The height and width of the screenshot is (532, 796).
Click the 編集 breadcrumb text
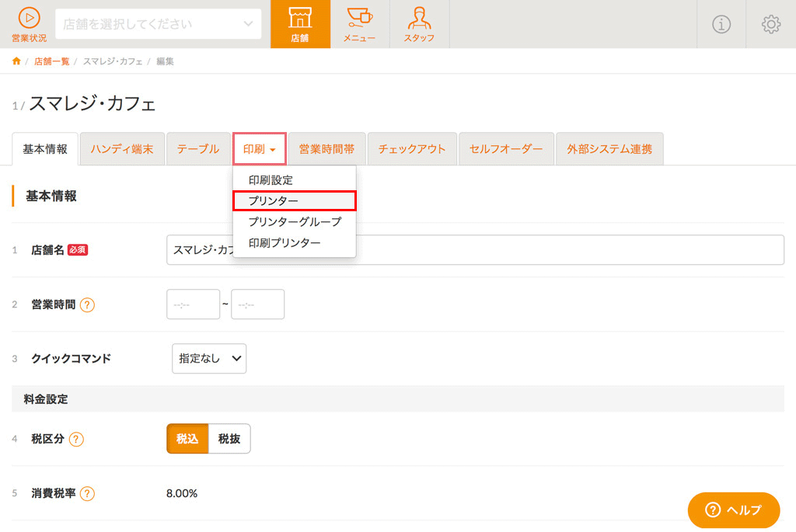165,61
